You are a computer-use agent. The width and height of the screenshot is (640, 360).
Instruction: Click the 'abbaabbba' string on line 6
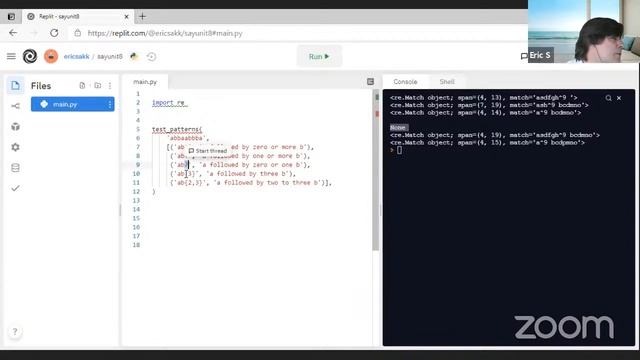click(x=188, y=138)
